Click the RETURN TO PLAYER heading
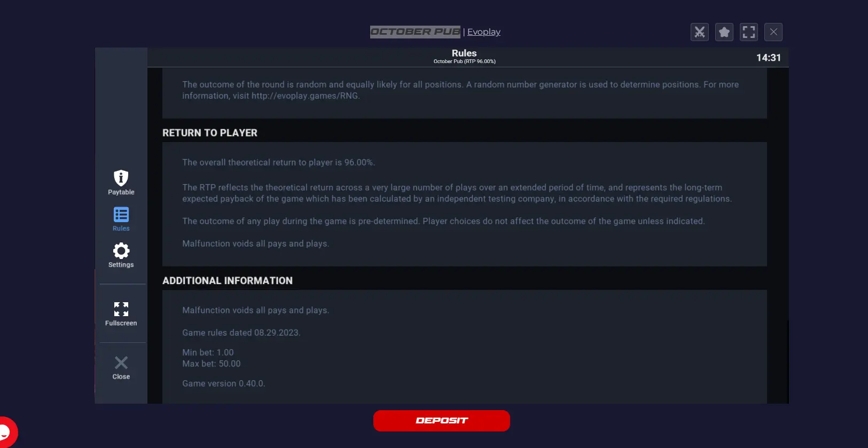868x448 pixels. point(210,133)
